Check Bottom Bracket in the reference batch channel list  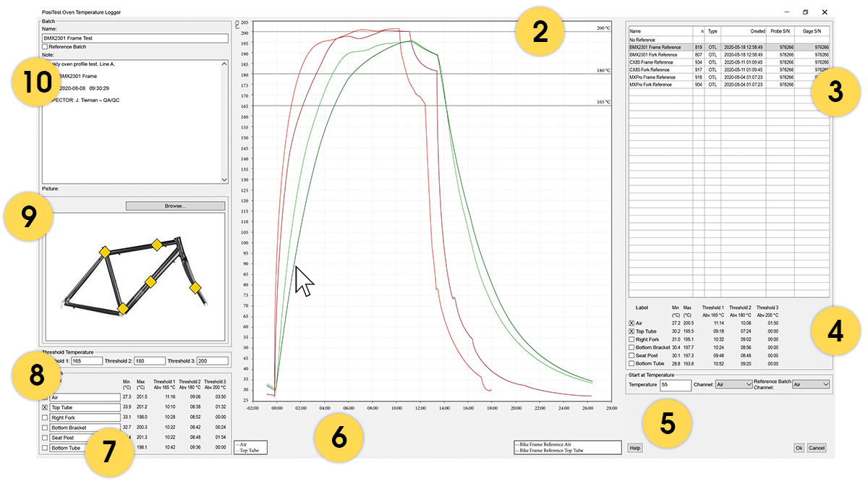631,347
